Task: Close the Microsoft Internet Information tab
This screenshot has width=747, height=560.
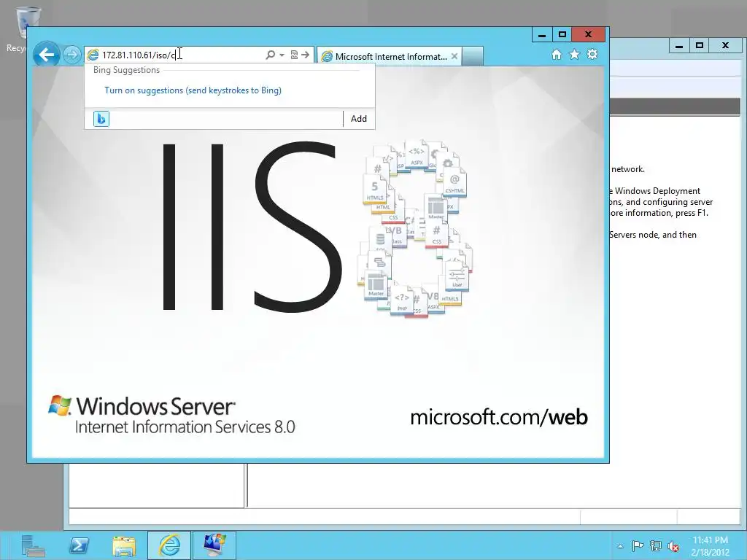Action: tap(454, 56)
